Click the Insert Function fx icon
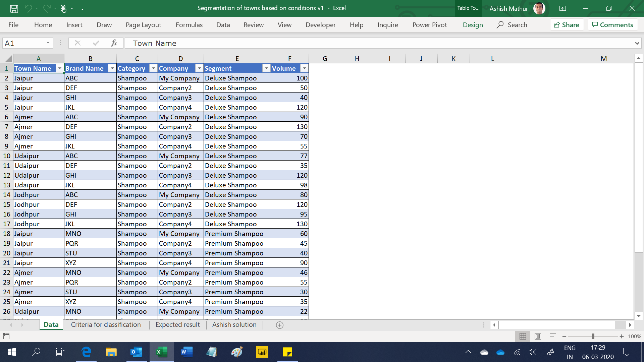644x362 pixels. coord(114,43)
